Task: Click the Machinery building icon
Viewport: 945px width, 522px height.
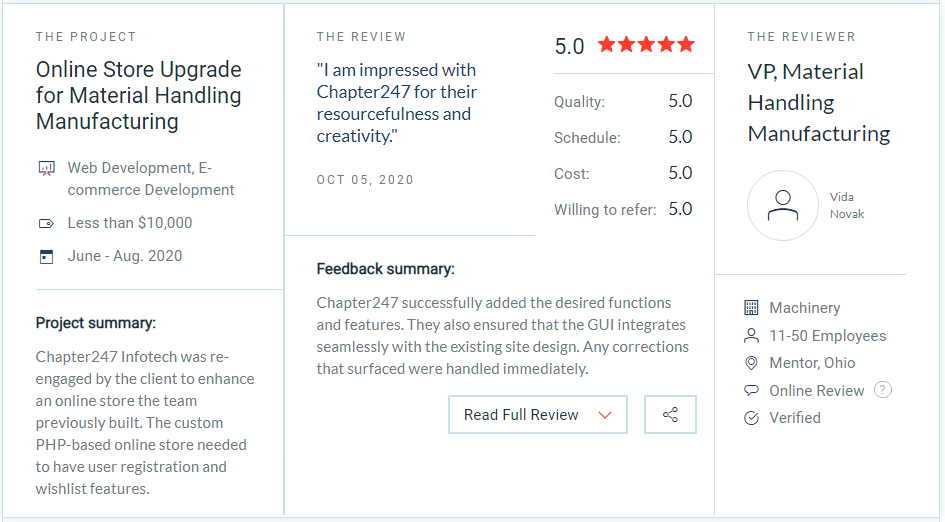Action: [752, 308]
